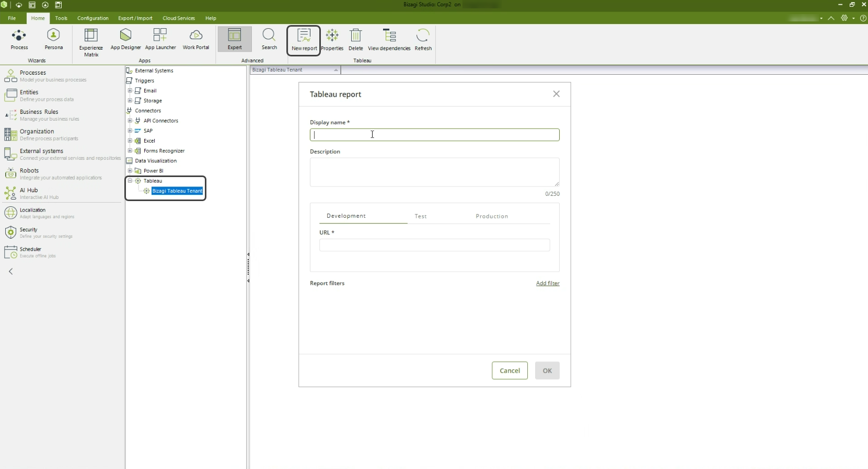
Task: Click into the Description text area
Action: 435,172
